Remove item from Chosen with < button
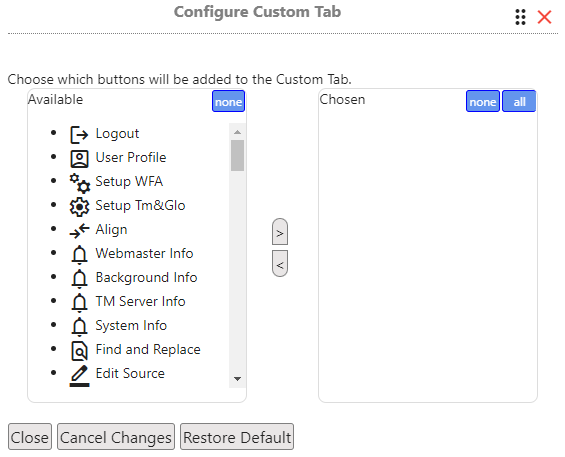565x457 pixels. (280, 263)
